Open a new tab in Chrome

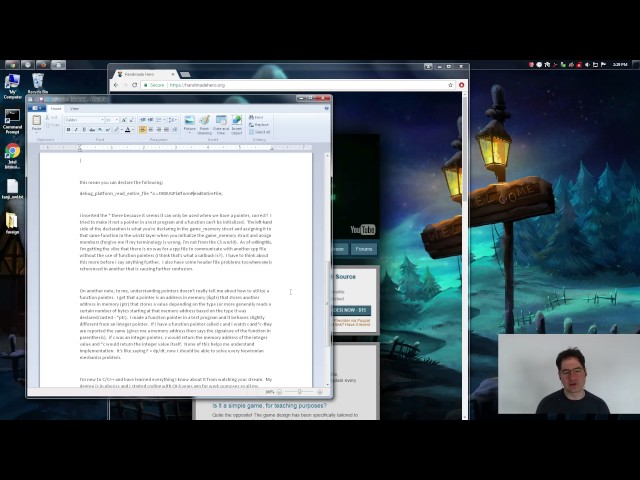pyautogui.click(x=185, y=75)
